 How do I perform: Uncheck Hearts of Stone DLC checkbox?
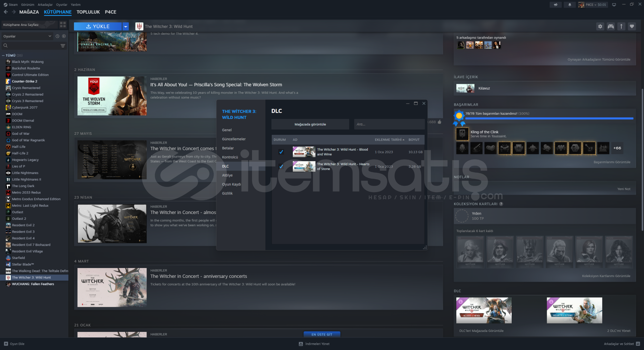click(281, 166)
